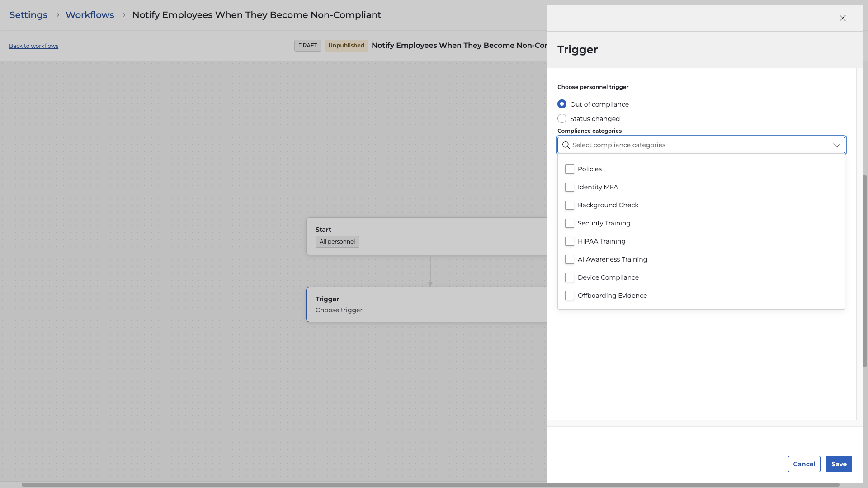This screenshot has height=488, width=868.
Task: Open the Settings breadcrumb
Action: pos(28,15)
